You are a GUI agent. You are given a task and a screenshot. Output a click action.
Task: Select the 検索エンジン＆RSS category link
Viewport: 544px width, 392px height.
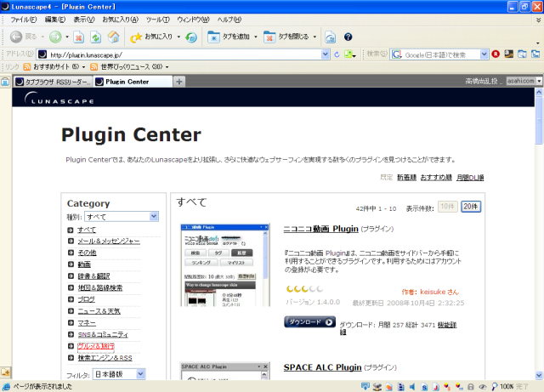coord(105,358)
